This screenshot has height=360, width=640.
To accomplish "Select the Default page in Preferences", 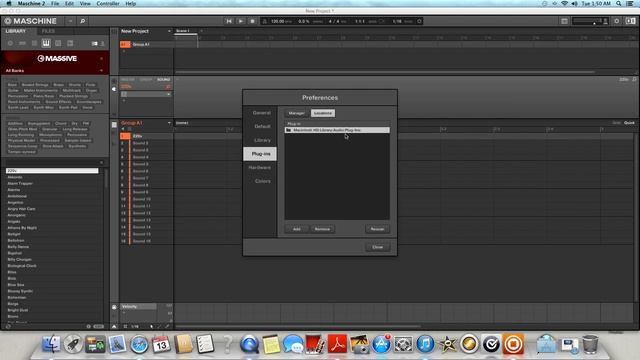I will coord(262,126).
